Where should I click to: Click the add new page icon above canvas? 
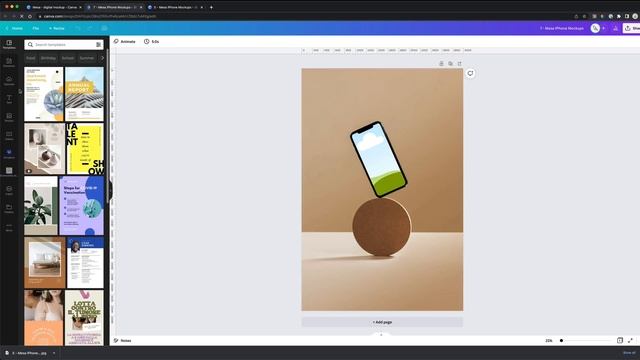pyautogui.click(x=460, y=64)
